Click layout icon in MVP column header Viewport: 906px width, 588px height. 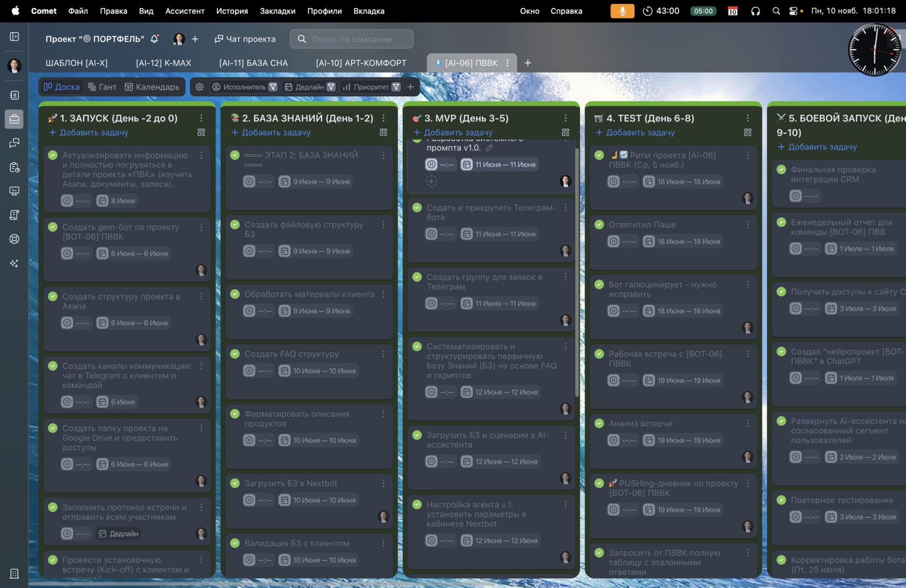click(566, 133)
